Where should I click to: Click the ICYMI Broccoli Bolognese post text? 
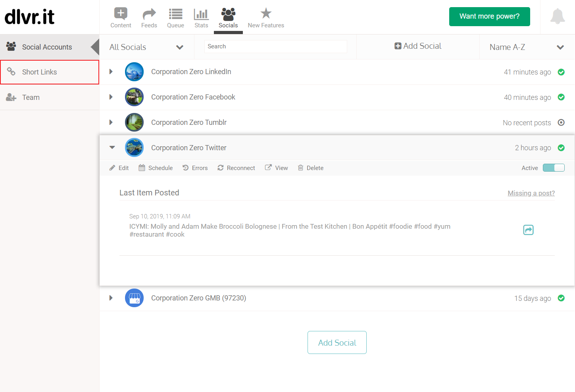[290, 230]
